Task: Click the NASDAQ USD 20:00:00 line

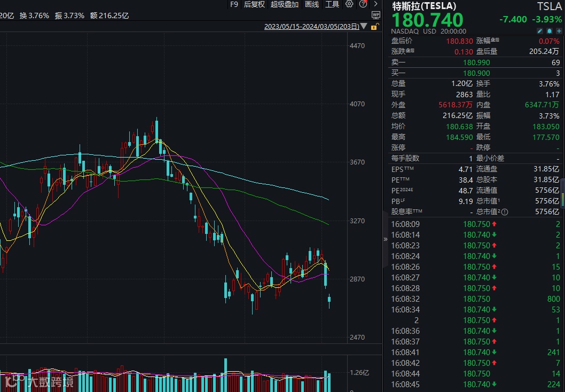Action: tap(428, 32)
